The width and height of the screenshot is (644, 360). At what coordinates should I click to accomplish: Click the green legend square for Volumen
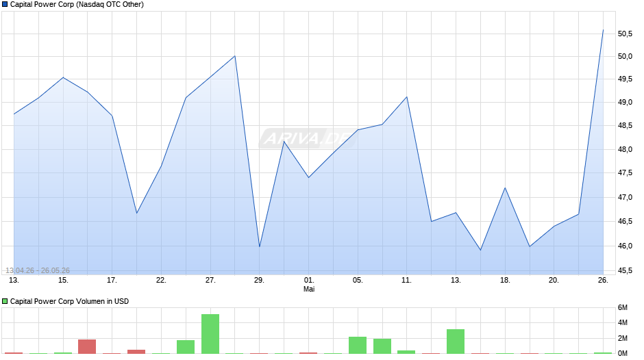tap(5, 301)
